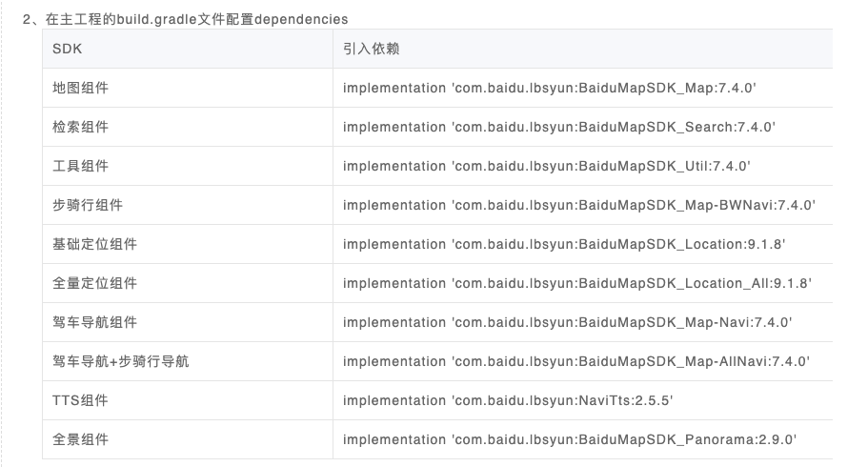Click the NaviTts:2.5.5 dependency text

[x=508, y=400]
